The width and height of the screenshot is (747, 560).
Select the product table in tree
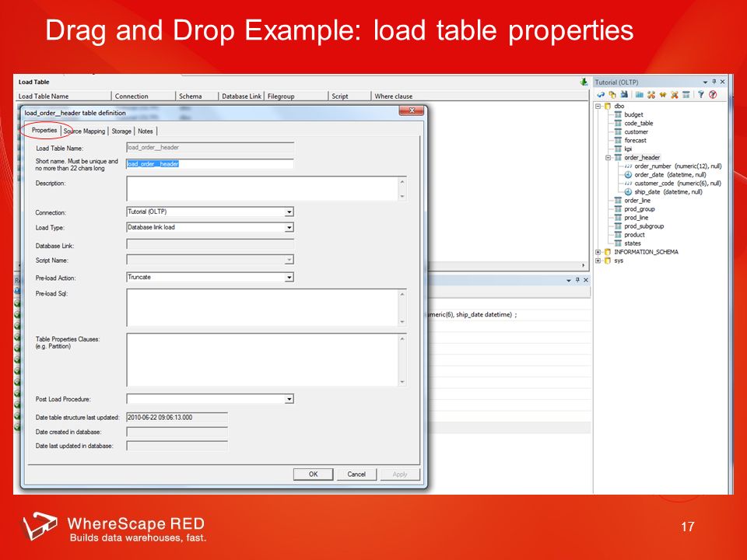pos(634,235)
